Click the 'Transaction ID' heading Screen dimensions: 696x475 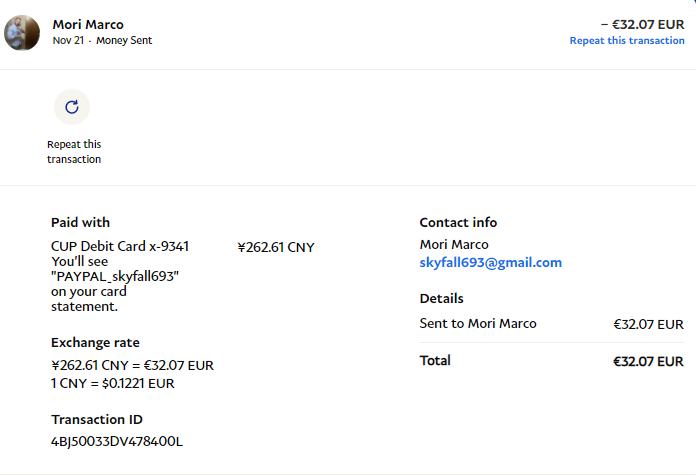(97, 420)
